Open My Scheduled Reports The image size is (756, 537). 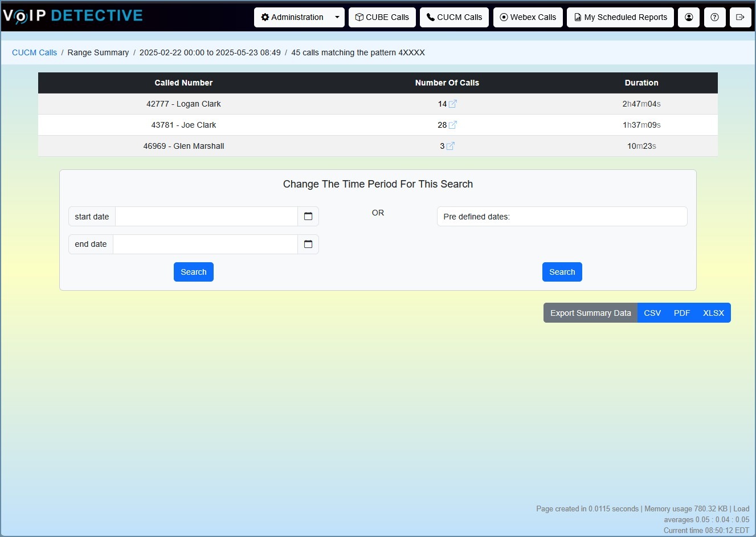click(620, 17)
